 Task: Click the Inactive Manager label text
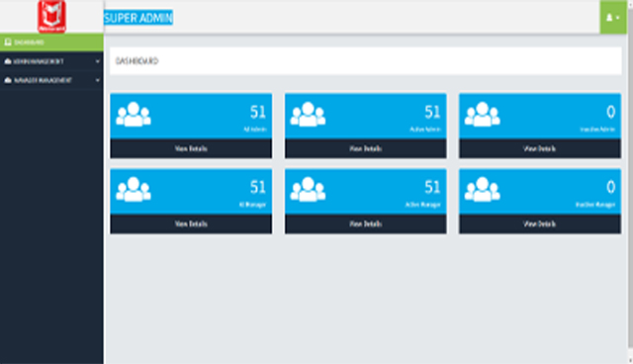tap(595, 205)
